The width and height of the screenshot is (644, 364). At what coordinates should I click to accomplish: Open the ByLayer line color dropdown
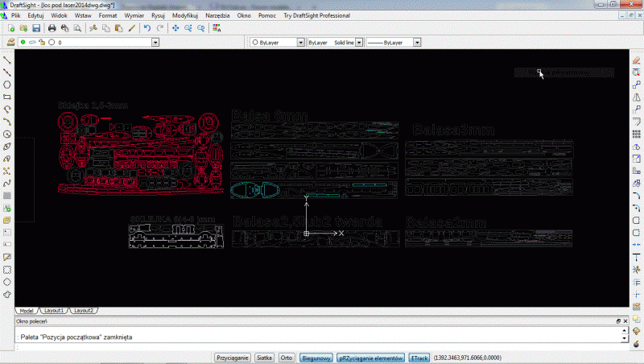click(301, 42)
